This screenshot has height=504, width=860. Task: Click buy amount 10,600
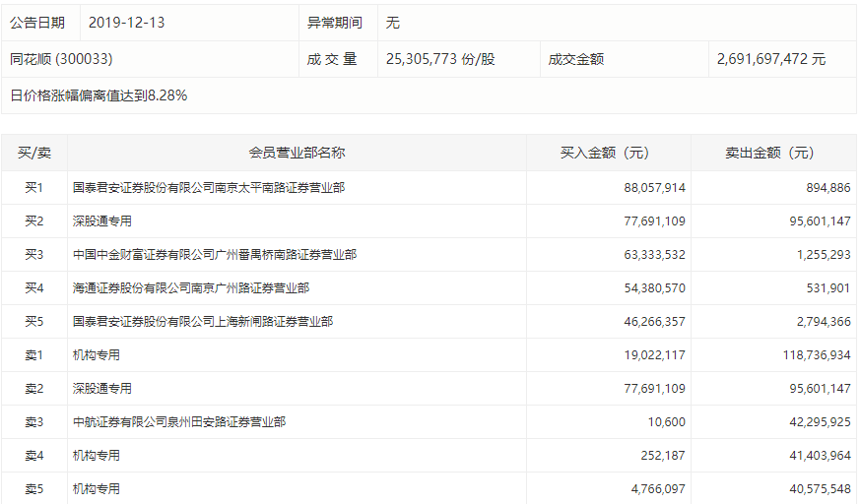point(666,422)
